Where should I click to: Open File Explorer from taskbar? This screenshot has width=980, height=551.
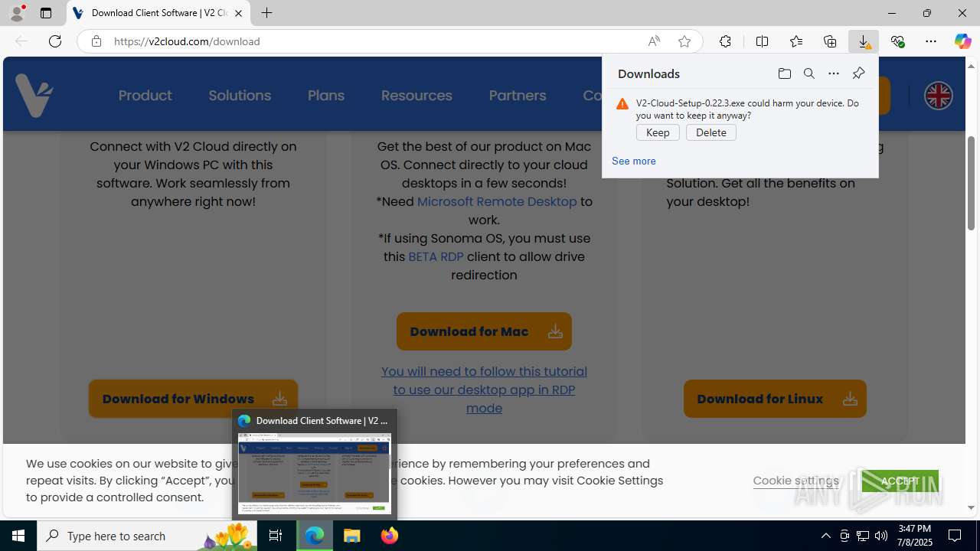pos(352,536)
